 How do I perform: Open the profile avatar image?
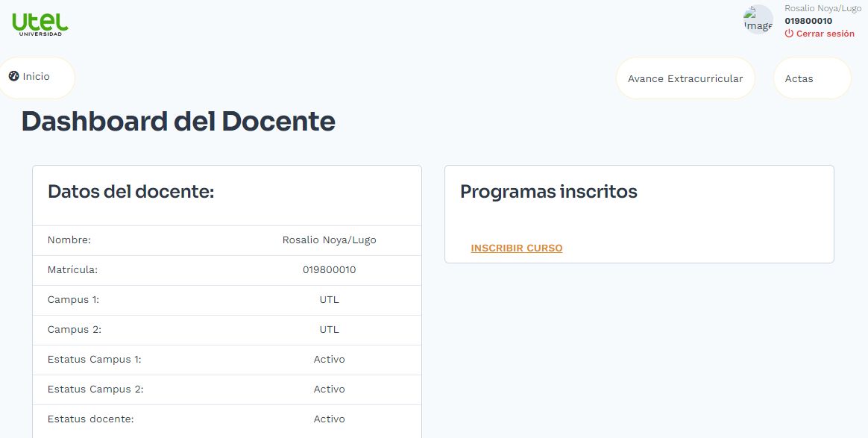758,19
